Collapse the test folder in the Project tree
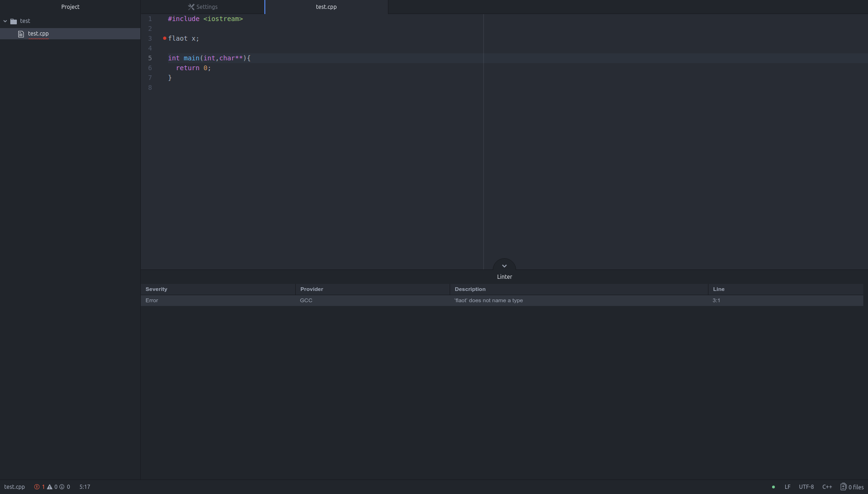This screenshot has height=494, width=868. (x=5, y=21)
